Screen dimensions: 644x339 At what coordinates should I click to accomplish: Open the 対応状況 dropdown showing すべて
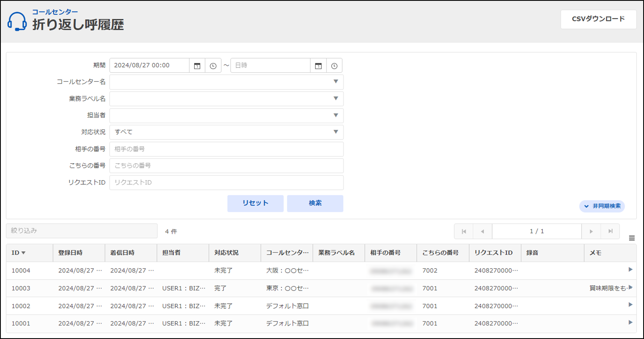(x=226, y=132)
